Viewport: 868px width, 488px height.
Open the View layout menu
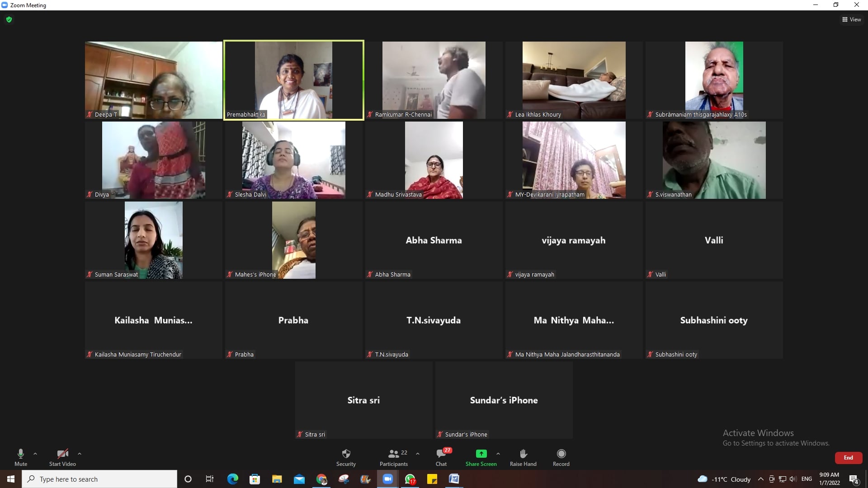pos(851,19)
